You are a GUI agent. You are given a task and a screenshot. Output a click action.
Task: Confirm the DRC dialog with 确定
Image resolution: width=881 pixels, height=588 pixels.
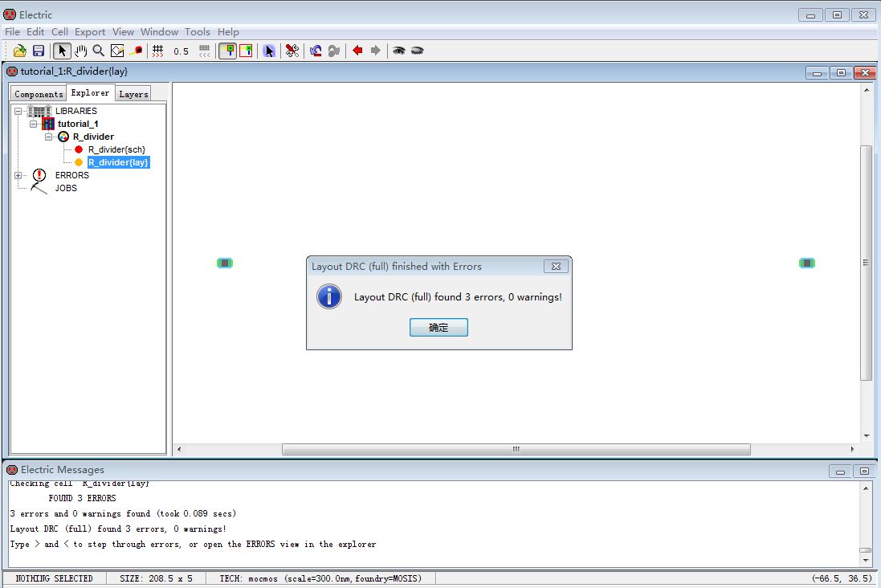[x=438, y=327]
